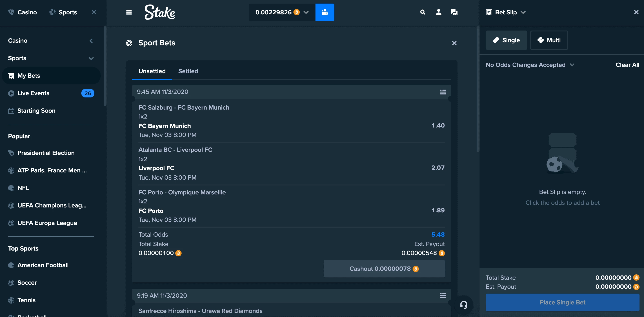Open My Bets in sidebar
Screen dimensions: 644x317
click(x=51, y=76)
